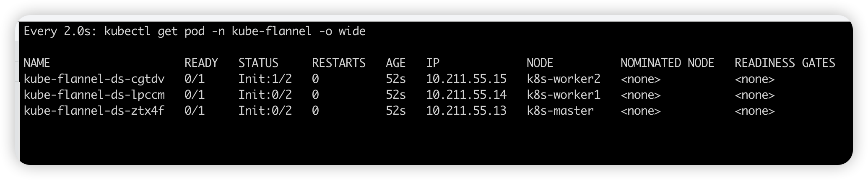868x180 pixels.
Task: Click the RESTARTS column header
Action: click(x=339, y=63)
